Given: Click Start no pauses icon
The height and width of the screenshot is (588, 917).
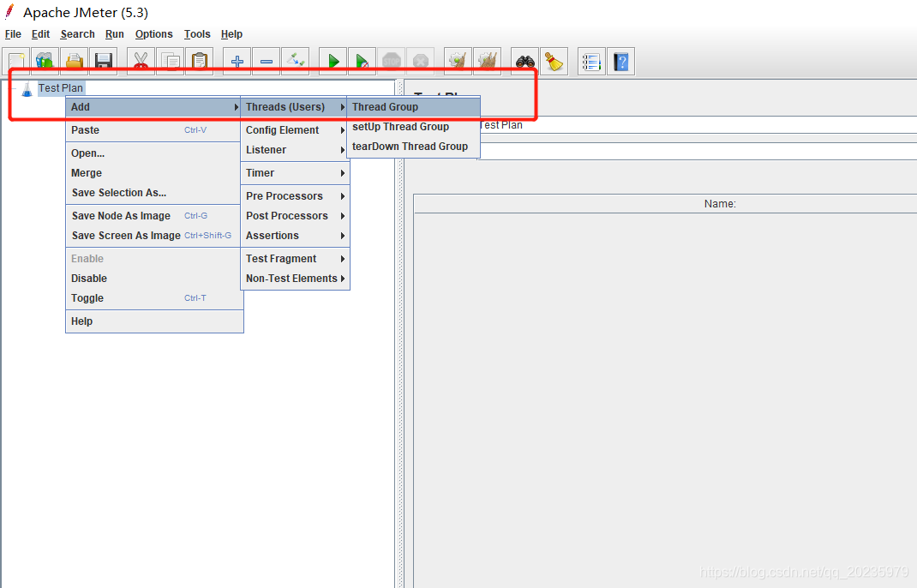Looking at the screenshot, I should 362,61.
